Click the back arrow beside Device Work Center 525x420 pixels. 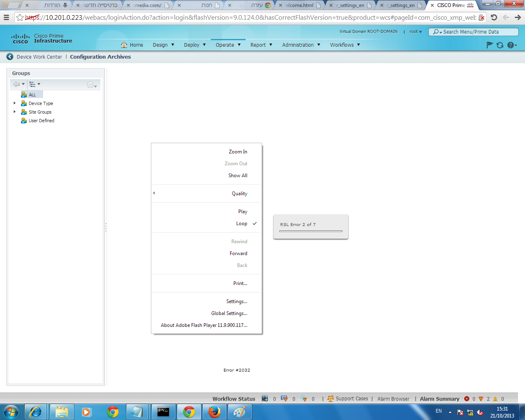point(10,57)
